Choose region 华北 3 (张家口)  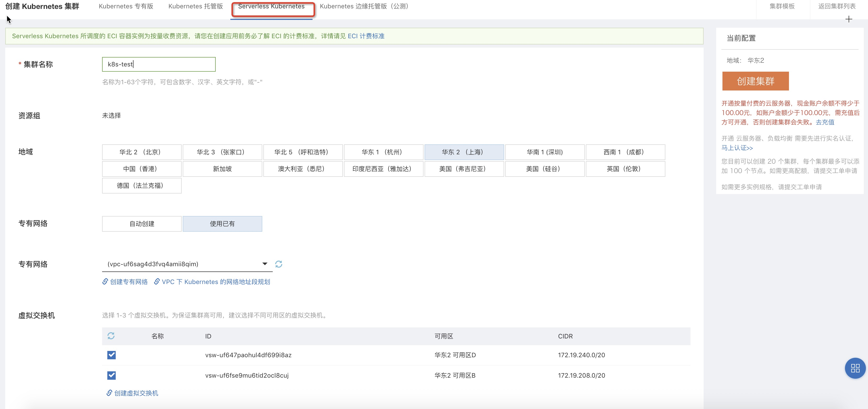tap(222, 152)
